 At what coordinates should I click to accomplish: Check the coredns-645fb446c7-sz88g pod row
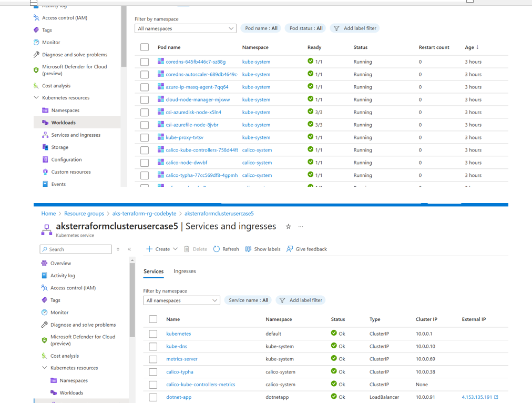point(145,62)
